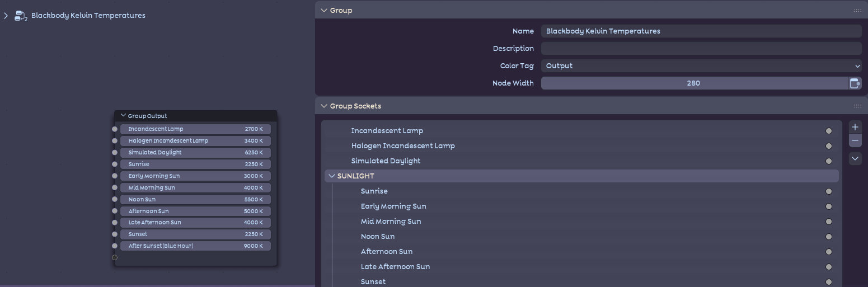Open the socket list specials dropdown arrow
Screen dimensions: 868x287
coord(855,159)
